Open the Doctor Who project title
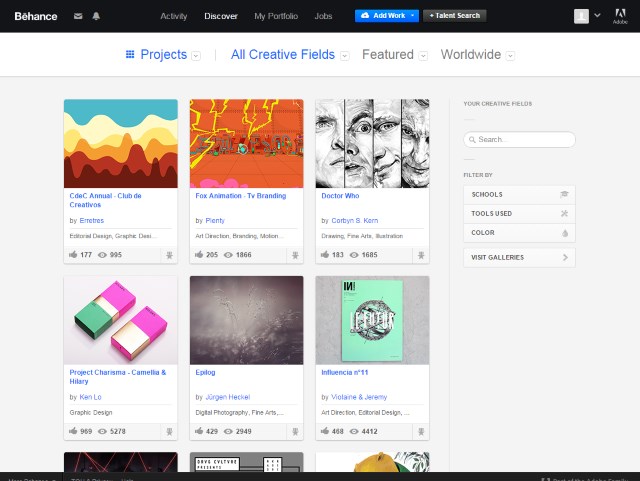The image size is (640, 481). click(x=340, y=196)
